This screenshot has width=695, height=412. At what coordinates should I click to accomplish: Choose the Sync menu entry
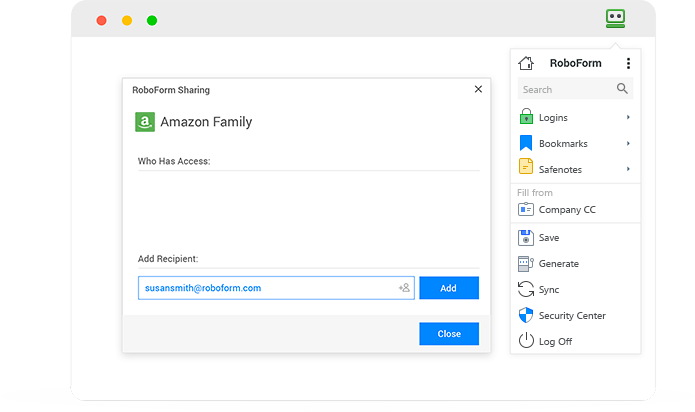pyautogui.click(x=575, y=290)
